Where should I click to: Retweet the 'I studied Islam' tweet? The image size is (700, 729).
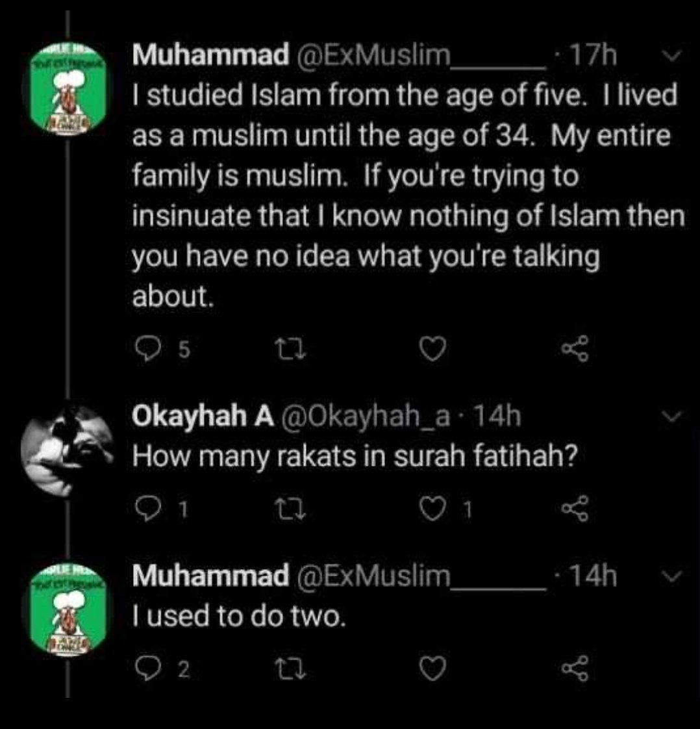click(x=290, y=349)
